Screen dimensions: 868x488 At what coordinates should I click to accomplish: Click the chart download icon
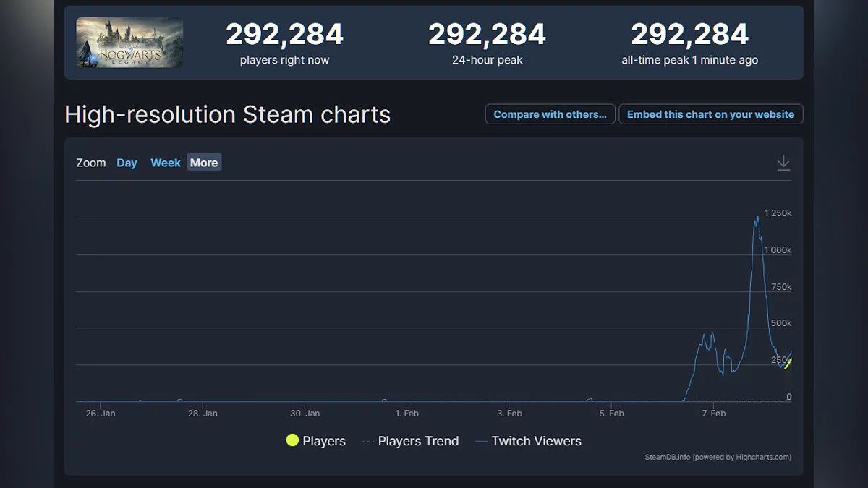(x=783, y=163)
